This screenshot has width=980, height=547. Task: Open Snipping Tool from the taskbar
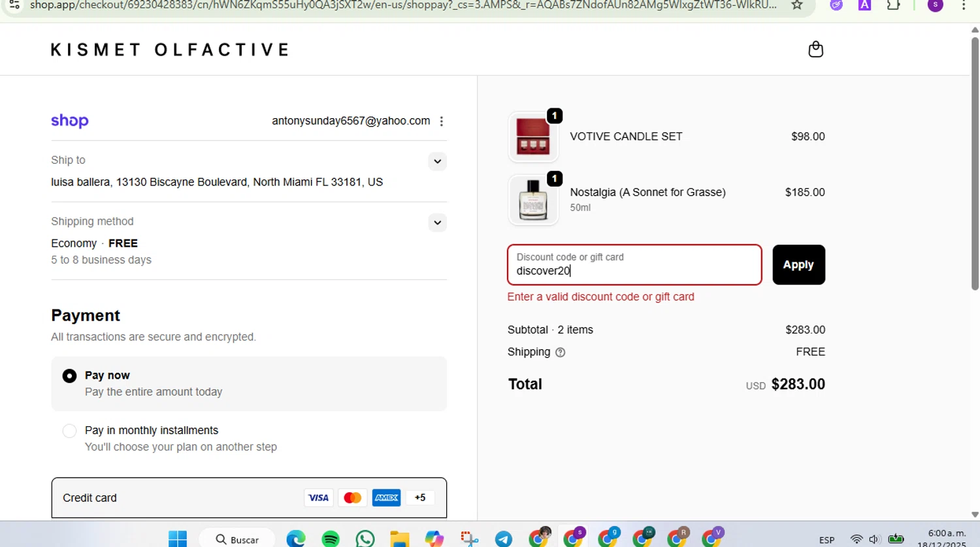[469, 539]
